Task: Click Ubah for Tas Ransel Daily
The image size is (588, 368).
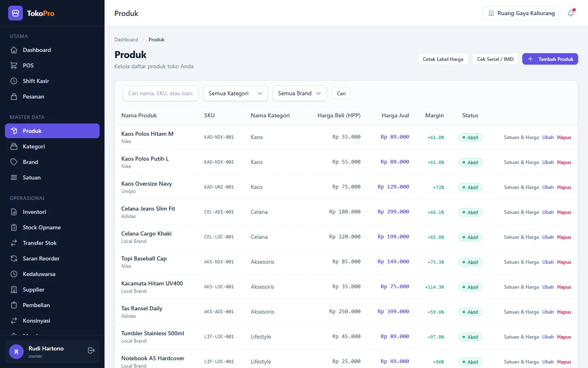Action: point(548,312)
